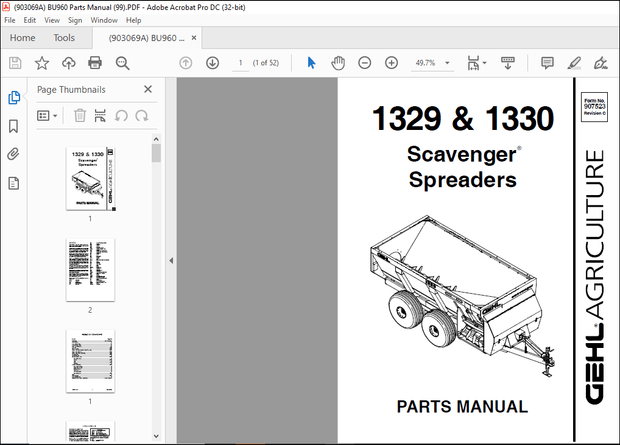Rotate page counterclockwise
The image size is (620, 445).
(121, 116)
